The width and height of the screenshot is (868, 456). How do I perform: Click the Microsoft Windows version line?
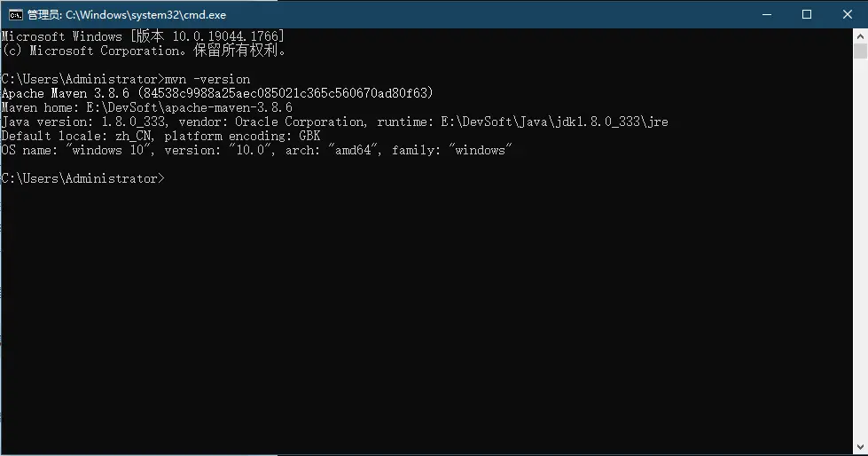pyautogui.click(x=143, y=36)
